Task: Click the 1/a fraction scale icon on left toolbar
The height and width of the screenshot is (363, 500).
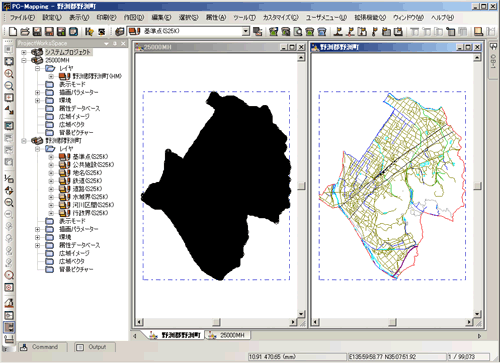Action: tap(9, 179)
